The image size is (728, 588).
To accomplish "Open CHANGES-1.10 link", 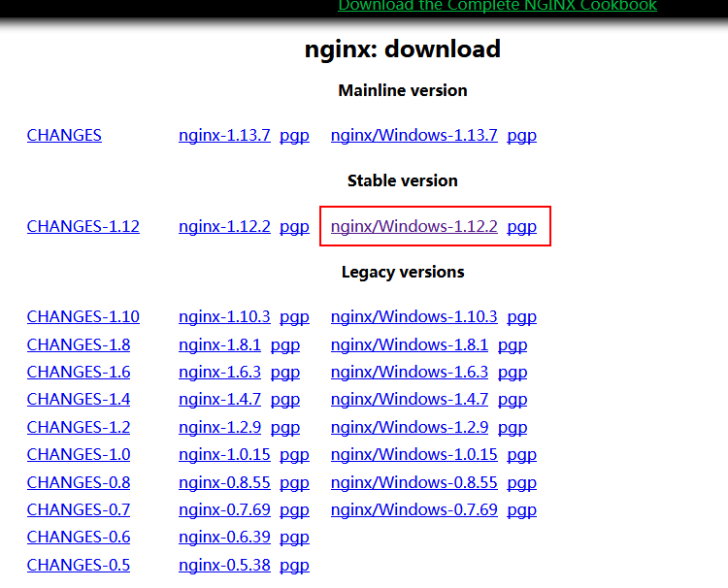I will click(x=83, y=316).
